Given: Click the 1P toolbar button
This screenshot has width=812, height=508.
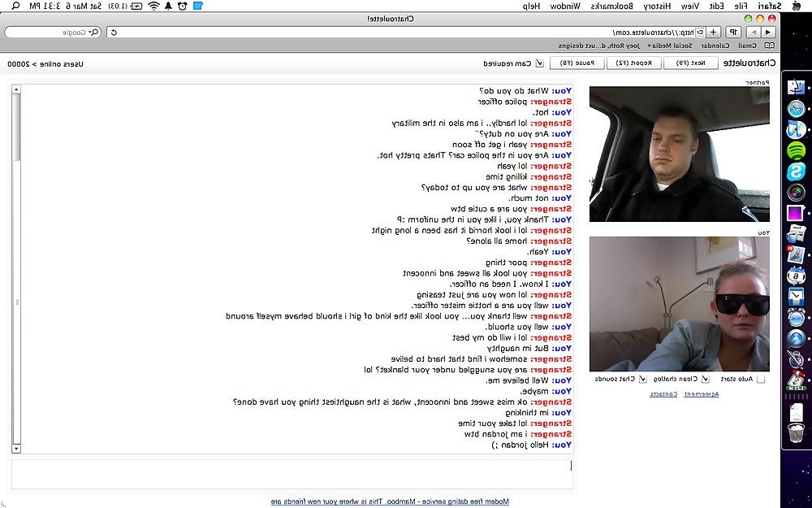Looking at the screenshot, I should 733,33.
